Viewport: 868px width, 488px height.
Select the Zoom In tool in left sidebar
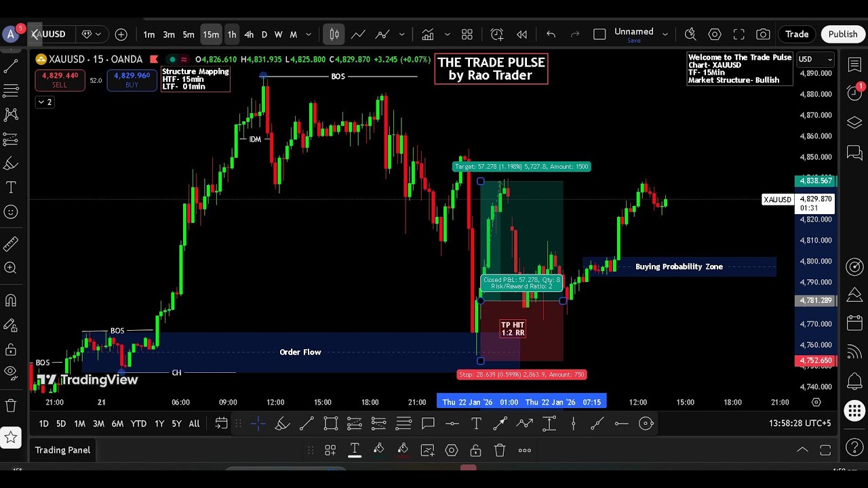(x=11, y=268)
